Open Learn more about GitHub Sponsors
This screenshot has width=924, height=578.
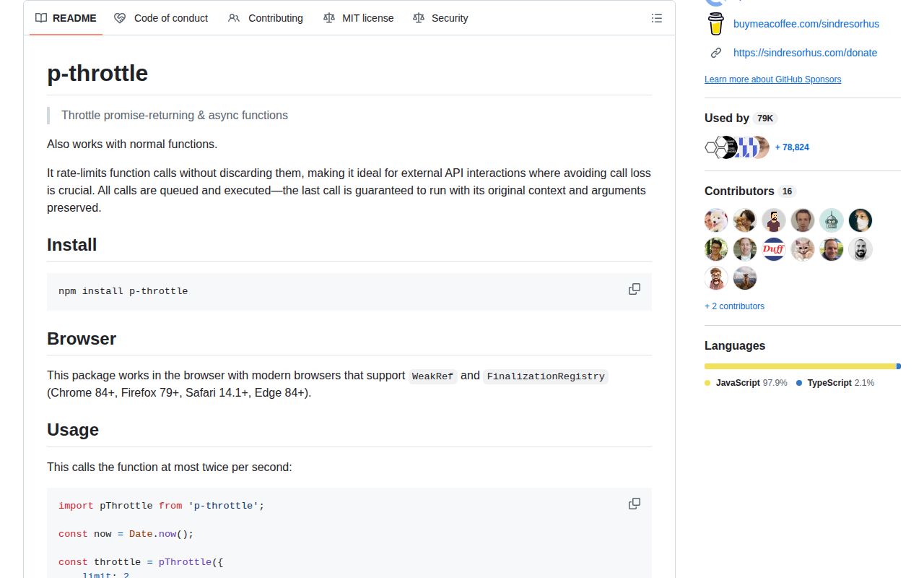(x=772, y=79)
